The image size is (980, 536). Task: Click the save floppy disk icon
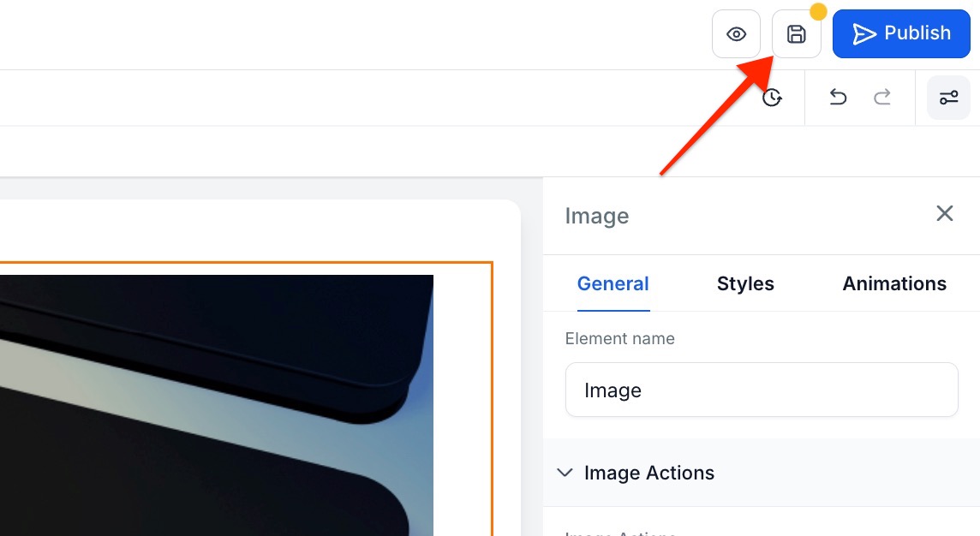click(797, 34)
